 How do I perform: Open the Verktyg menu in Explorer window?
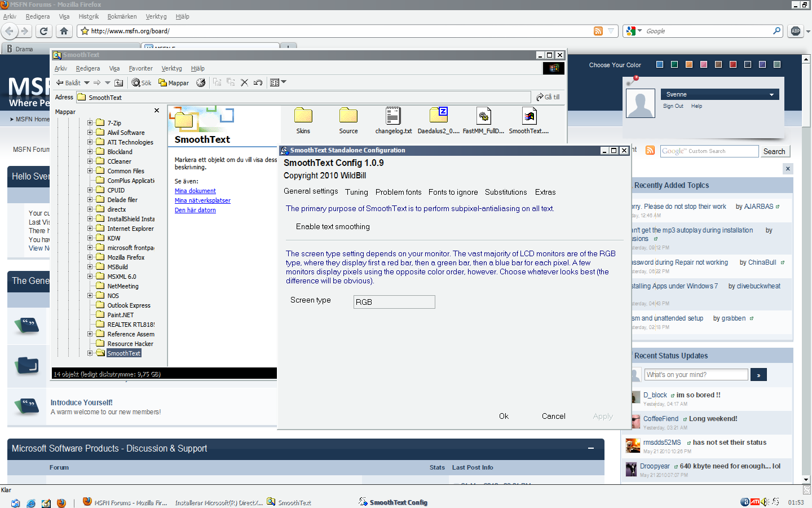[171, 68]
